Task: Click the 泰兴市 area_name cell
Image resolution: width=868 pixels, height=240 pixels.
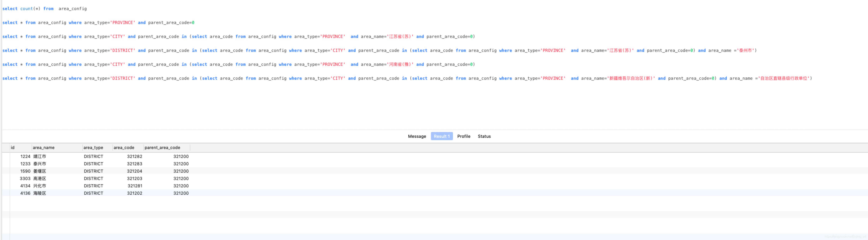Action: coord(40,164)
